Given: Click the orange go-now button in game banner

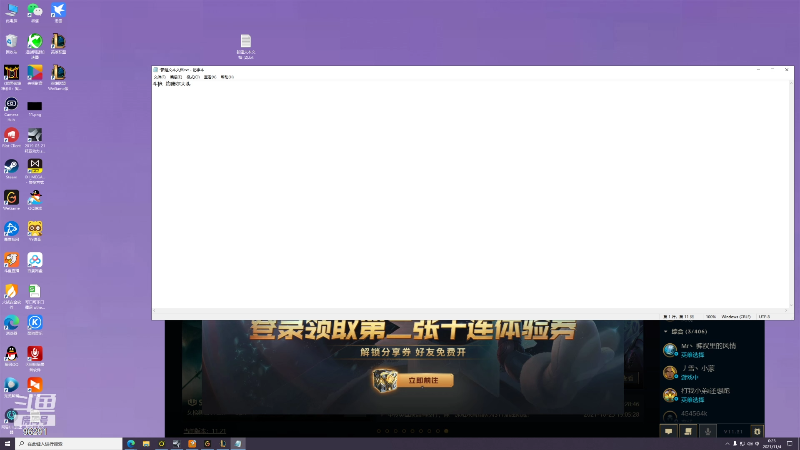Looking at the screenshot, I should pos(423,381).
